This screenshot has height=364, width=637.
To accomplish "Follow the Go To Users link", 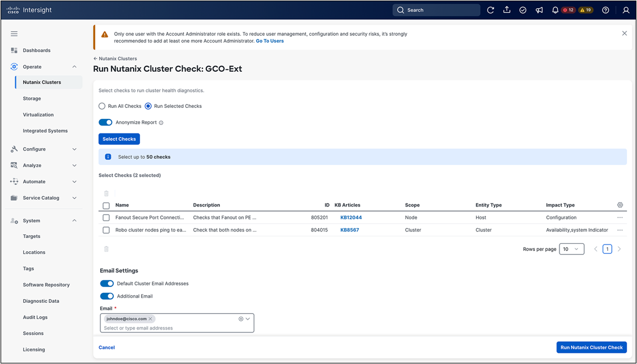I will tap(269, 41).
